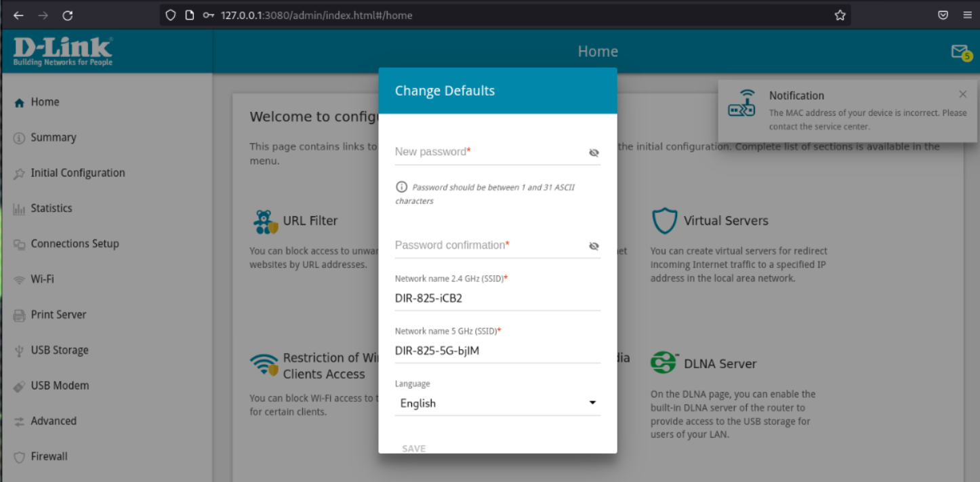Click the mail notifications icon

pos(960,52)
